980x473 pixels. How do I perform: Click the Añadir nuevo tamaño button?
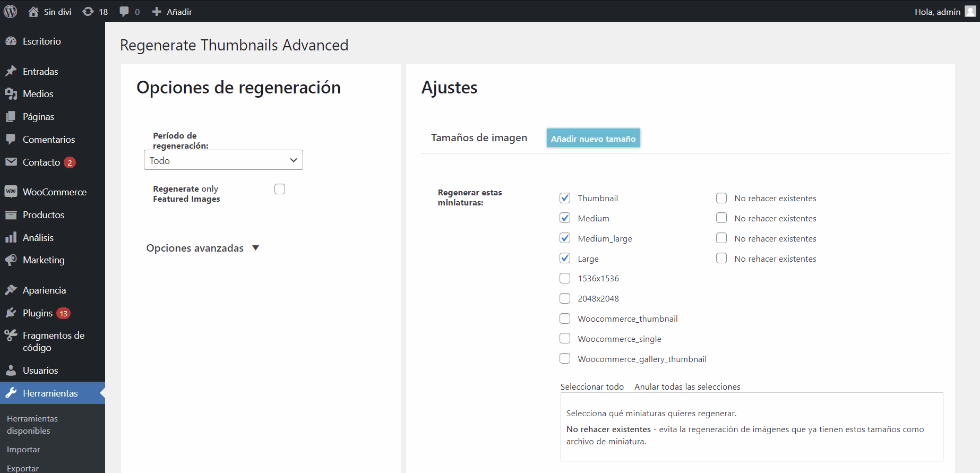(593, 139)
